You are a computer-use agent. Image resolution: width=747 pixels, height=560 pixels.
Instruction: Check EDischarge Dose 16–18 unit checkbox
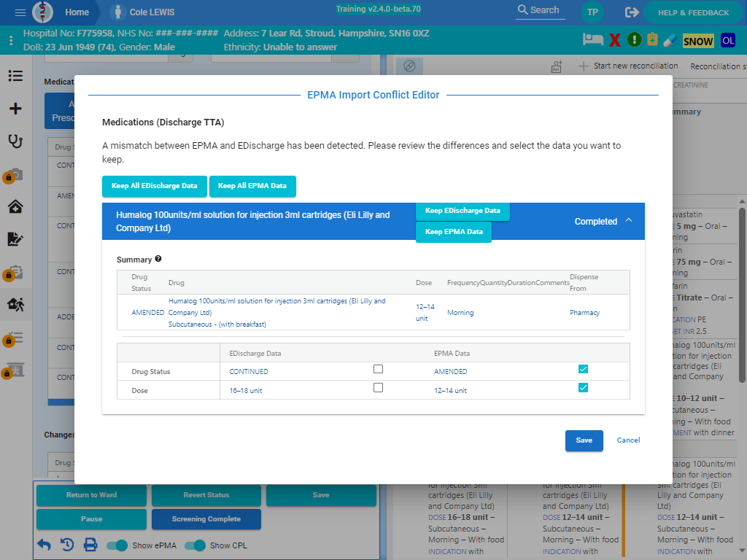pos(379,388)
